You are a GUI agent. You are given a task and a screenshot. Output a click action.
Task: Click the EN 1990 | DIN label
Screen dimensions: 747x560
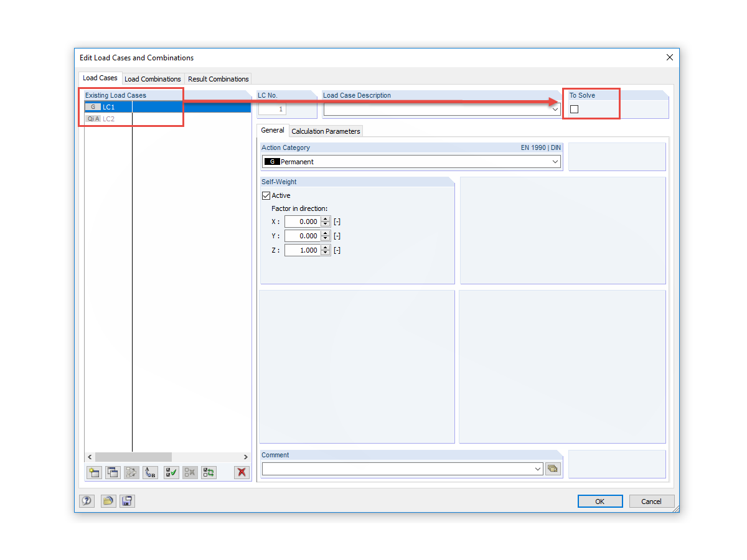tap(541, 147)
